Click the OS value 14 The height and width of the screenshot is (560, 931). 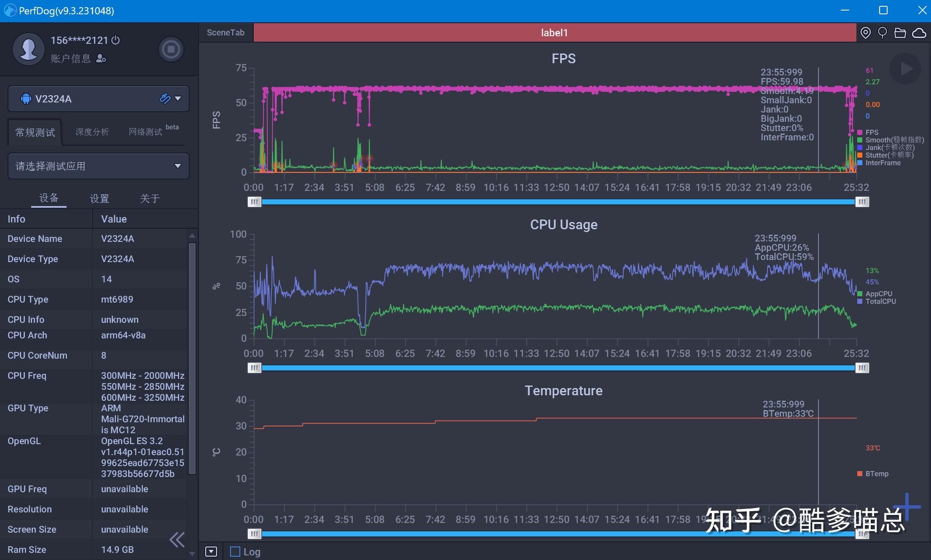pyautogui.click(x=106, y=279)
